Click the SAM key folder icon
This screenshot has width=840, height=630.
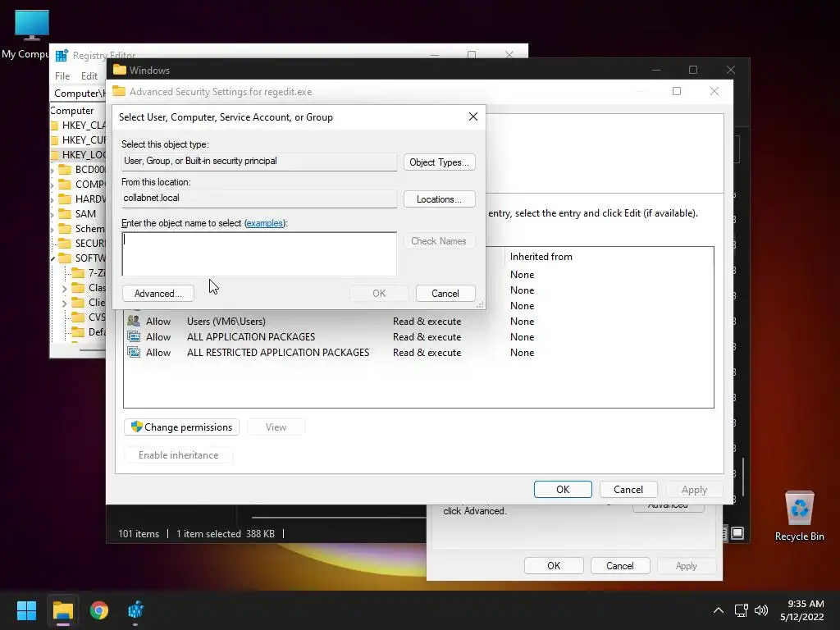(65, 214)
